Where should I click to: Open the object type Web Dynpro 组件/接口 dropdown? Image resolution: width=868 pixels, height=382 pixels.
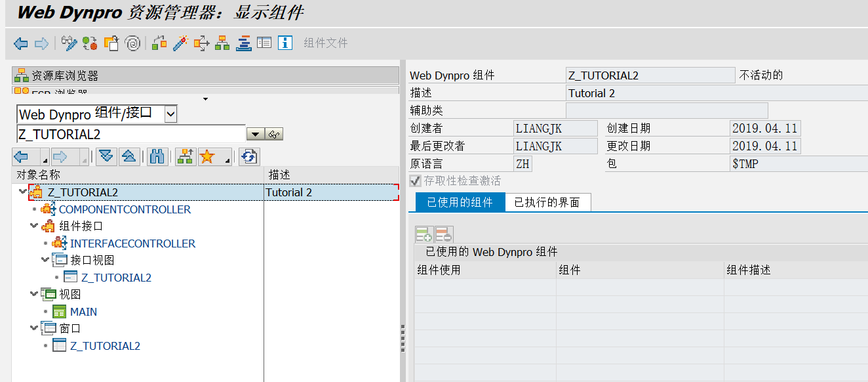170,114
